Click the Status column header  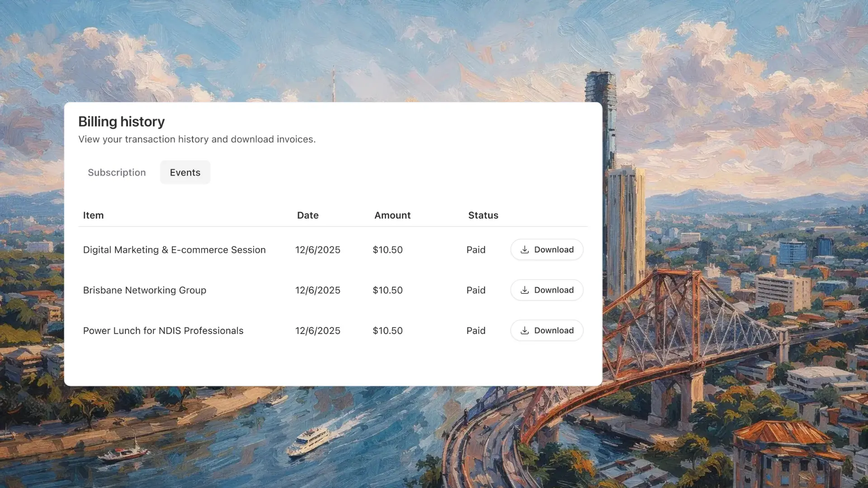(483, 215)
